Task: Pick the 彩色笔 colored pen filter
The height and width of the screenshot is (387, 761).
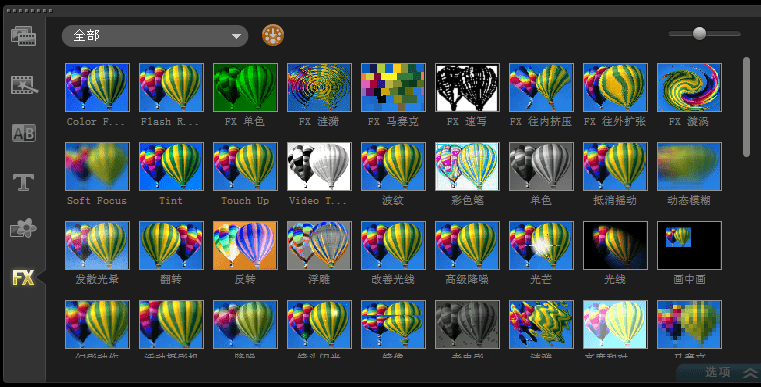Action: 467,167
